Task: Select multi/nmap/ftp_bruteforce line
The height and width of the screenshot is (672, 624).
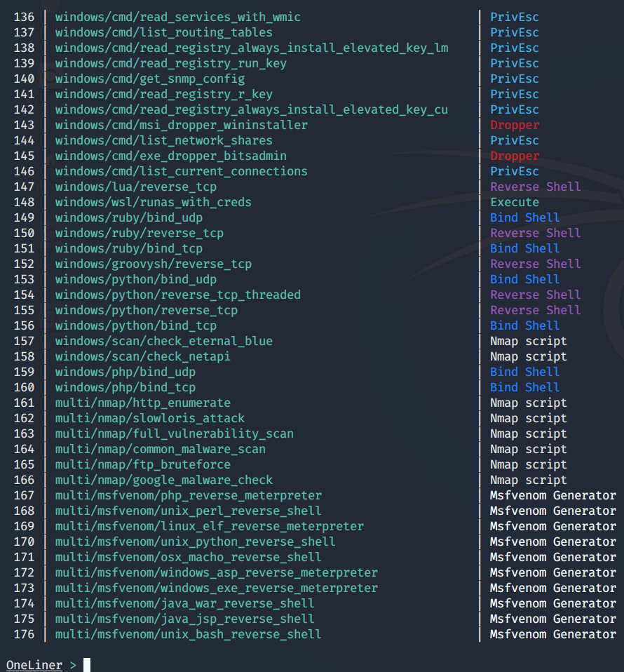Action: tap(142, 464)
